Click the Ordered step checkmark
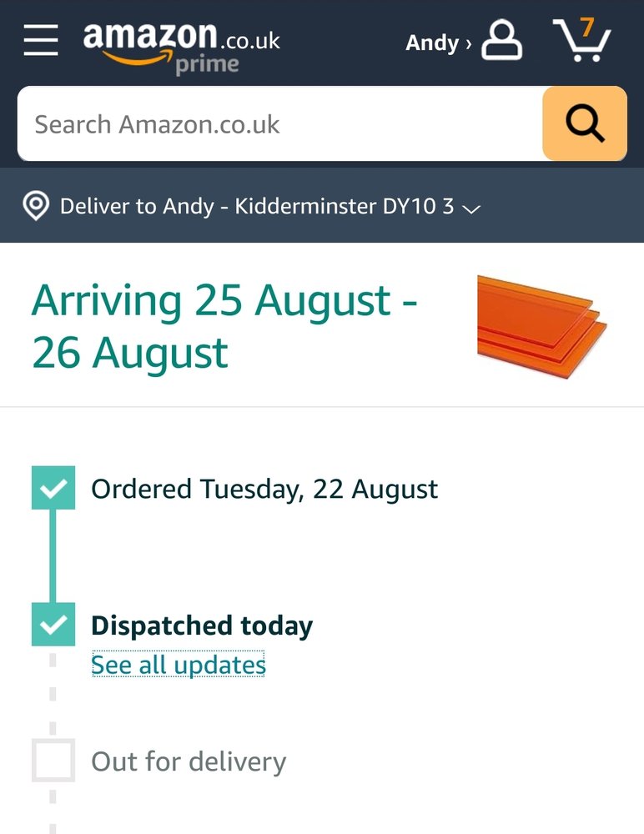The width and height of the screenshot is (644, 834). click(53, 488)
